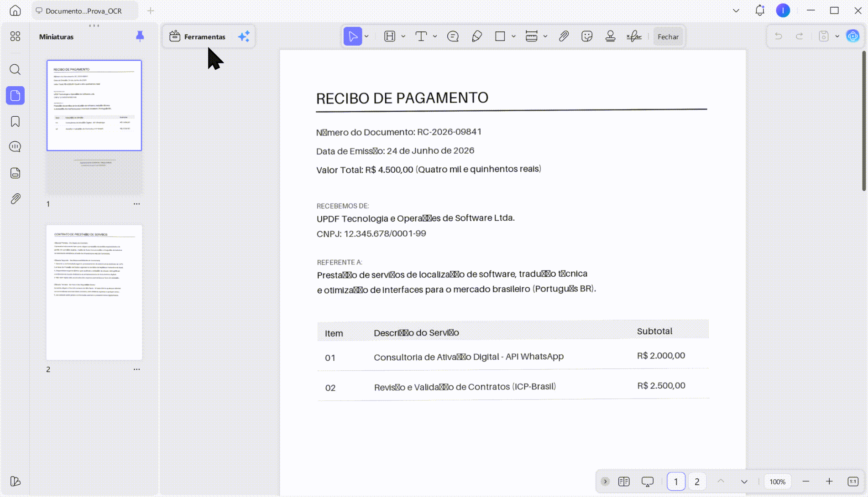This screenshot has width=868, height=497.
Task: Open page 1 thumbnail options menu
Action: (x=136, y=204)
